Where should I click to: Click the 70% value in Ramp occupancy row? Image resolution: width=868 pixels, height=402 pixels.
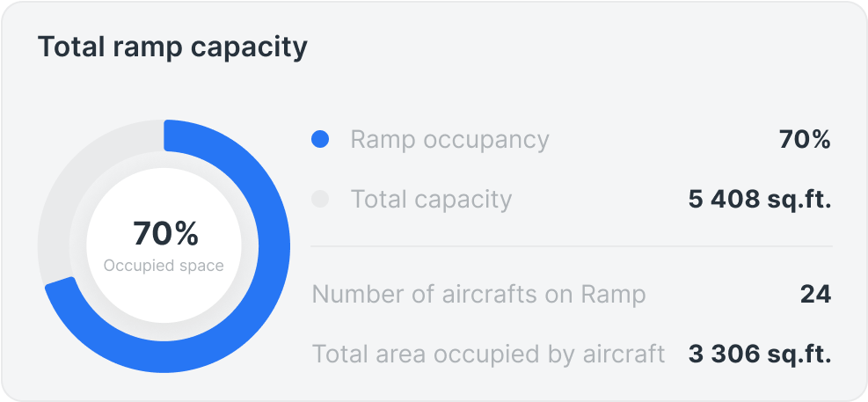[805, 139]
